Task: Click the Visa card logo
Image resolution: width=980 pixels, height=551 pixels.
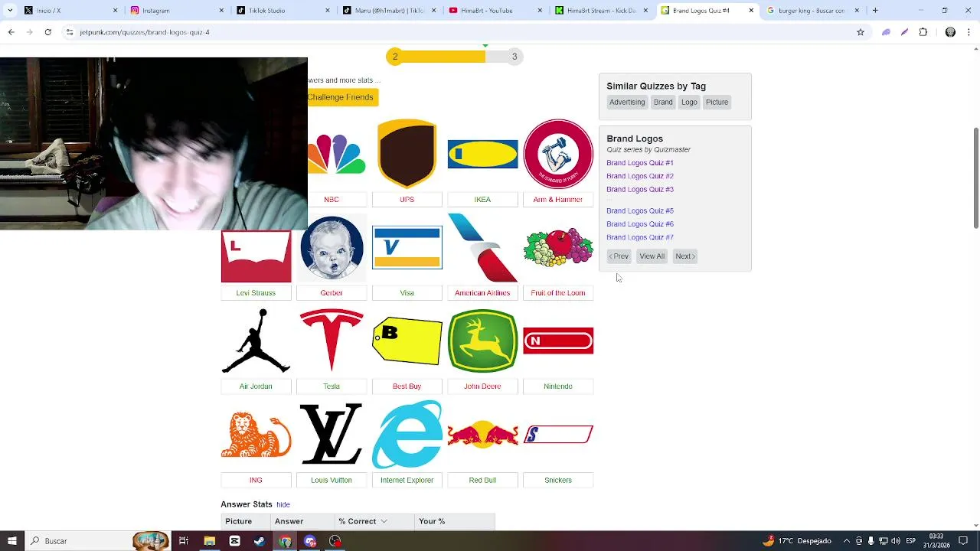Action: [407, 248]
